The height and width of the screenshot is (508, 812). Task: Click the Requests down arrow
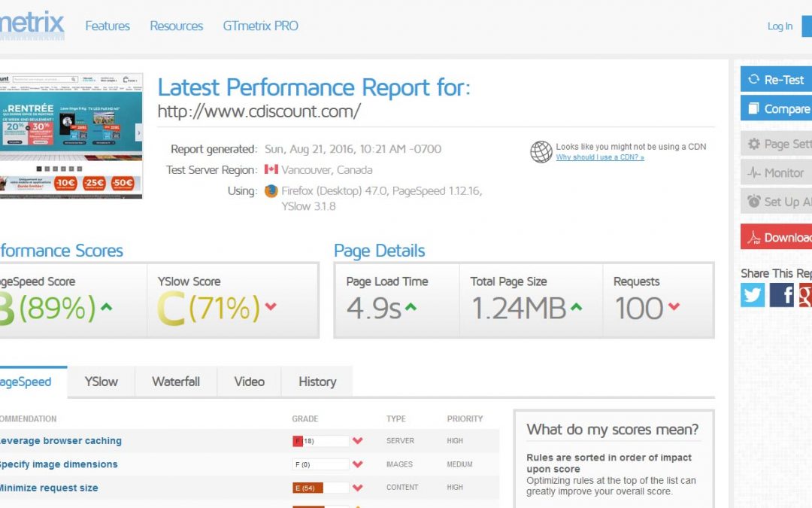click(x=674, y=306)
